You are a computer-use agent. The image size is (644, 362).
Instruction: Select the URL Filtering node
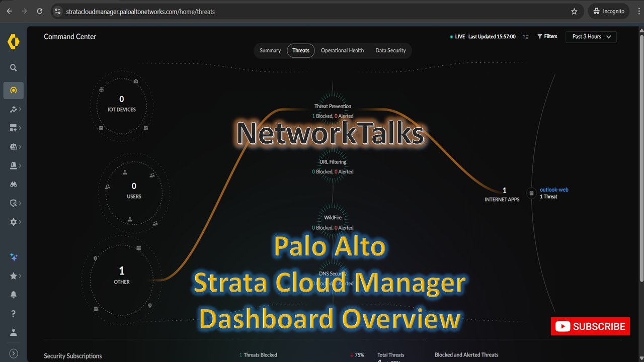pos(333,162)
